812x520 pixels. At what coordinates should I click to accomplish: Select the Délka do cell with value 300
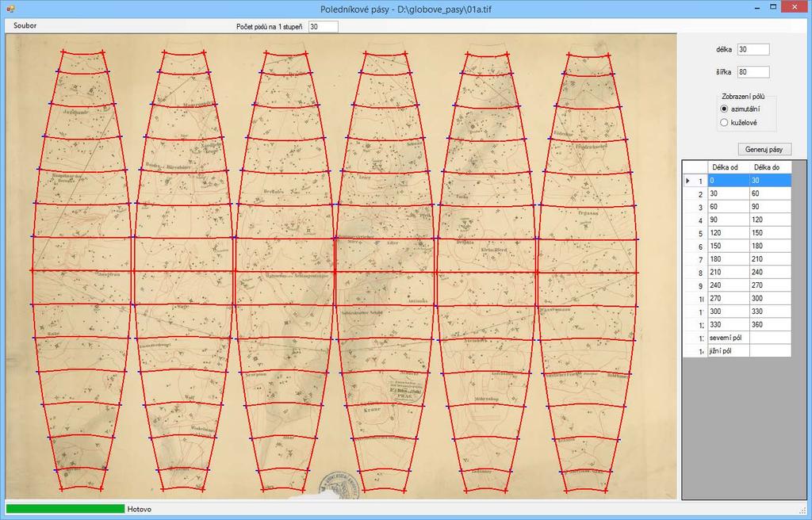tap(770, 298)
